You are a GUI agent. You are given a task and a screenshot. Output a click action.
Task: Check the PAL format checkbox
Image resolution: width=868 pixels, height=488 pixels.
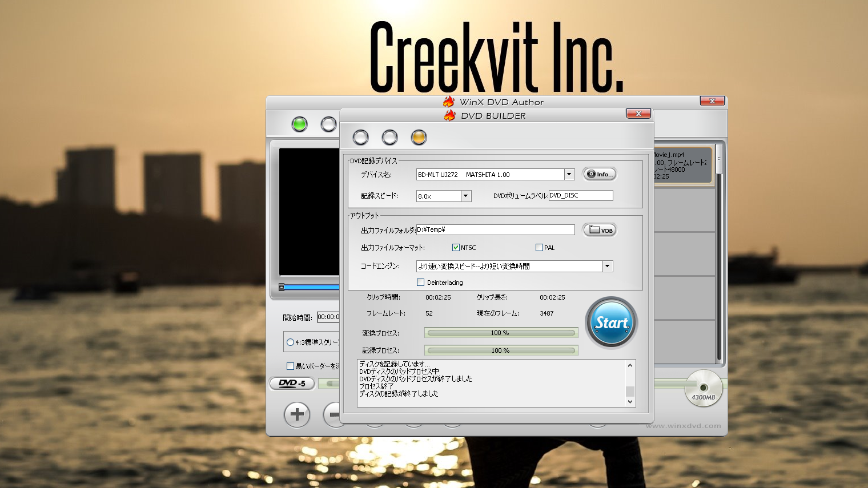pyautogui.click(x=539, y=248)
